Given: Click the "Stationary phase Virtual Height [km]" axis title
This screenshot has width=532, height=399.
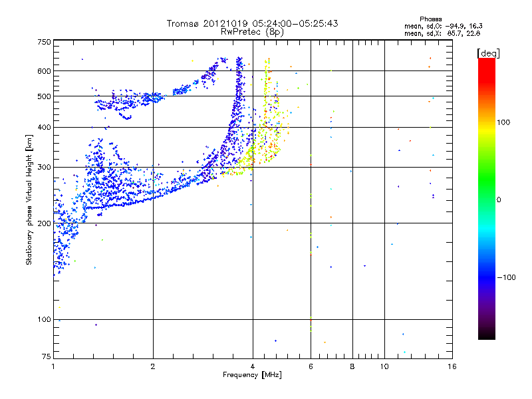Looking at the screenshot, I should (29, 200).
